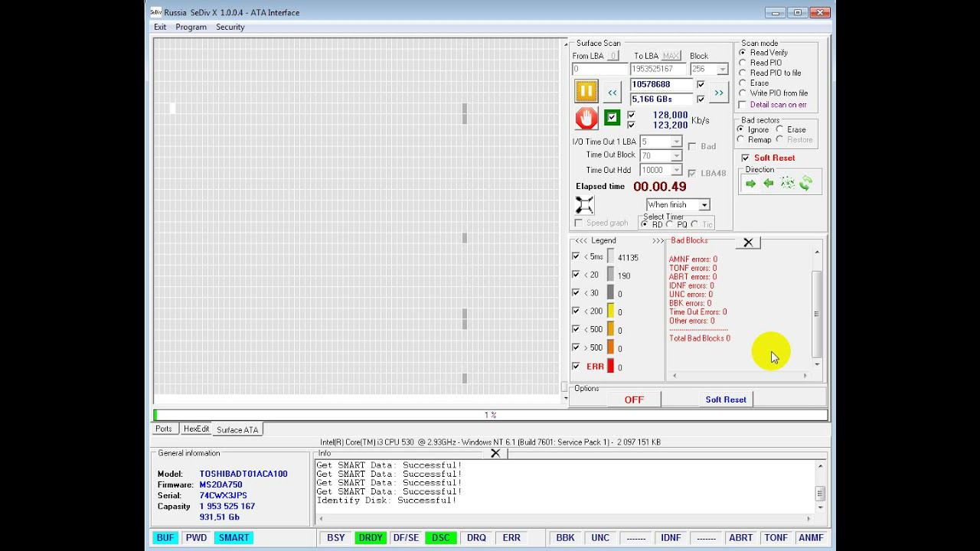
Task: Click the UNC error flag
Action: pos(600,538)
